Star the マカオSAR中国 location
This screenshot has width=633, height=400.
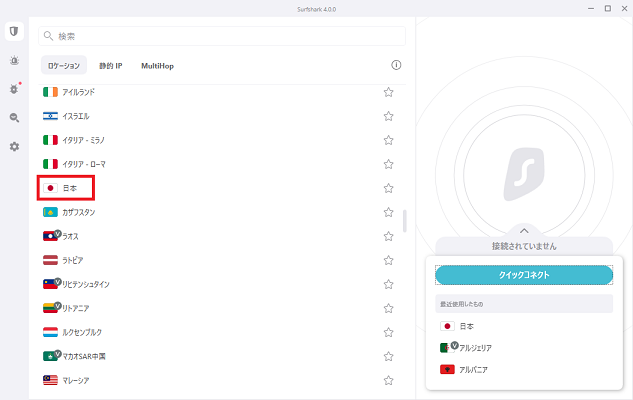pyautogui.click(x=388, y=356)
